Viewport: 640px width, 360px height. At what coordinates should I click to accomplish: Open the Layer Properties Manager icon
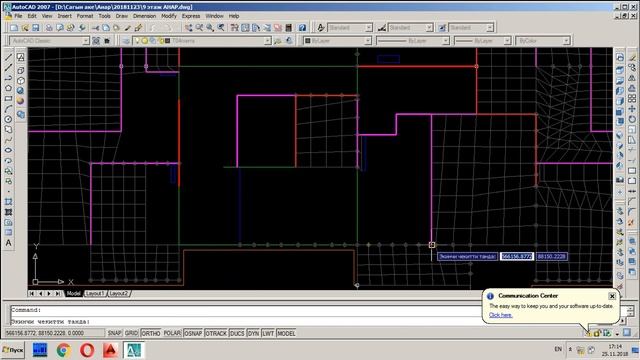(126, 41)
